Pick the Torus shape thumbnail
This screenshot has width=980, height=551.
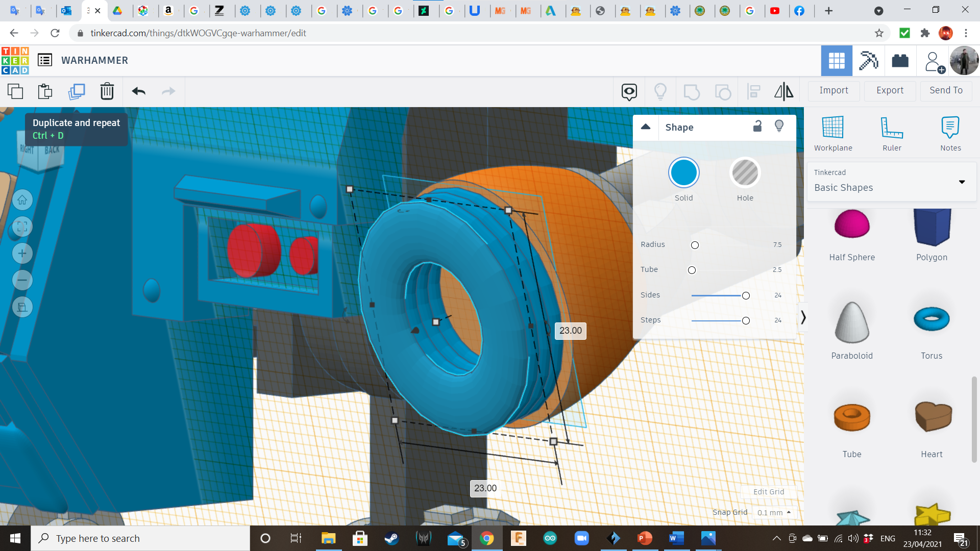point(931,320)
